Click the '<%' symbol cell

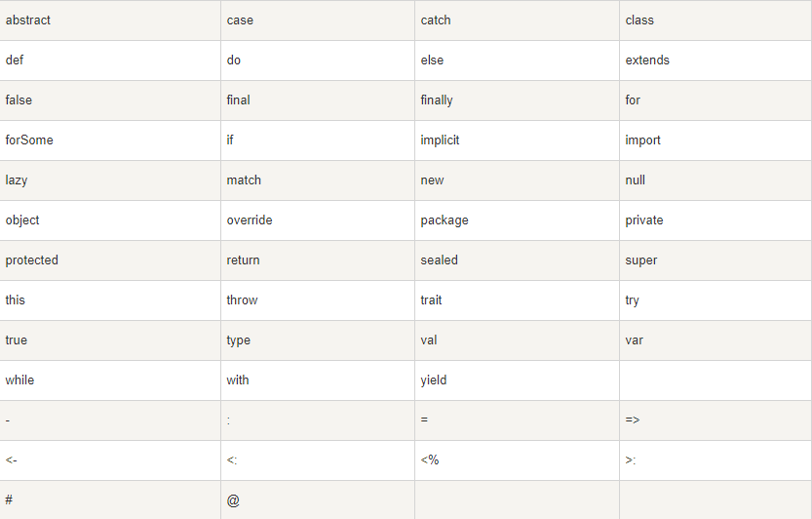(430, 460)
